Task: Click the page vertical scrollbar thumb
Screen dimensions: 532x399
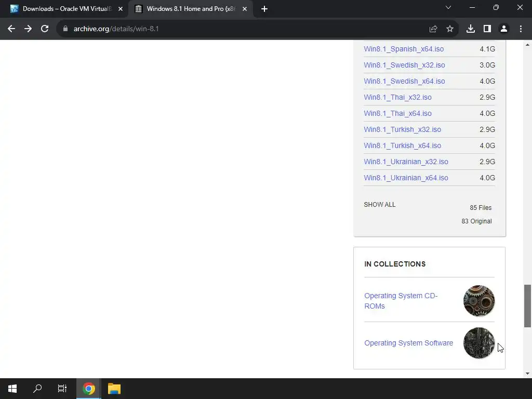Action: coord(527,306)
